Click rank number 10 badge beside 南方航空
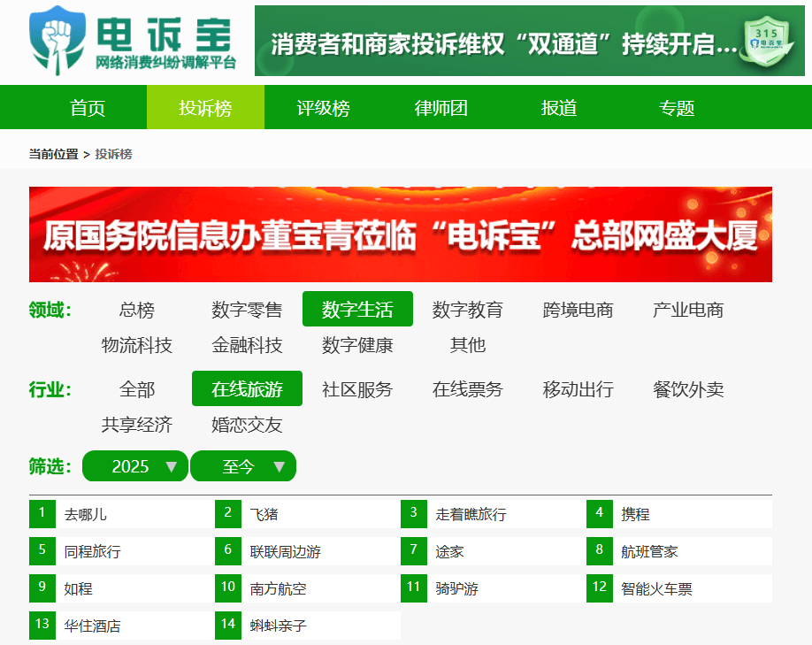The height and width of the screenshot is (645, 812). pyautogui.click(x=228, y=588)
